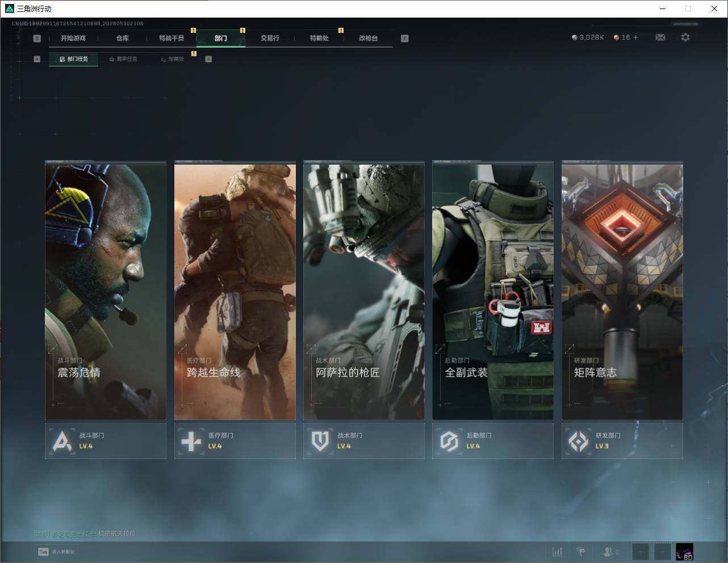This screenshot has height=563, width=728.
Task: Open the 矩阵意志 R&D department card
Action: [x=622, y=291]
